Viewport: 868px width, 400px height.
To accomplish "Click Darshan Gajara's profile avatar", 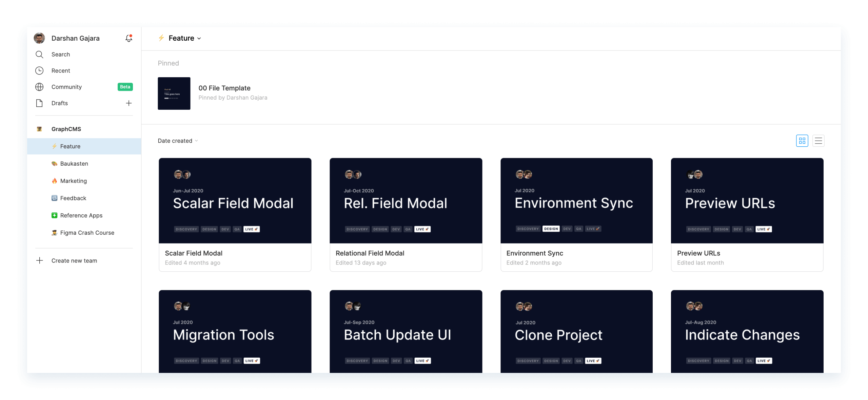I will [39, 38].
